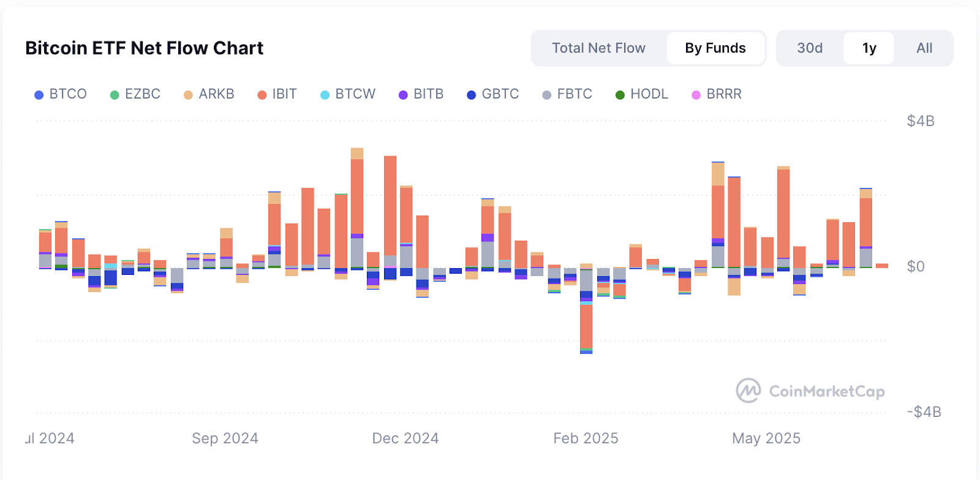
Task: Select the By Funds tab
Action: [715, 48]
